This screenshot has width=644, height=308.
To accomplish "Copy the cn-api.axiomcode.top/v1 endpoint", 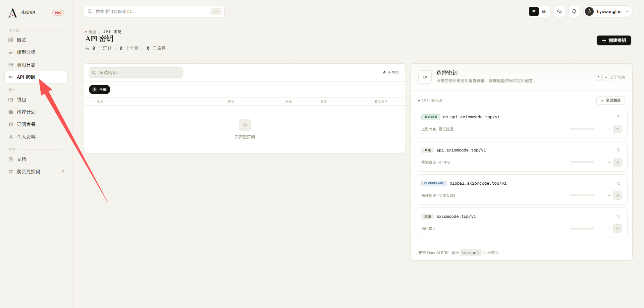I will tap(619, 117).
